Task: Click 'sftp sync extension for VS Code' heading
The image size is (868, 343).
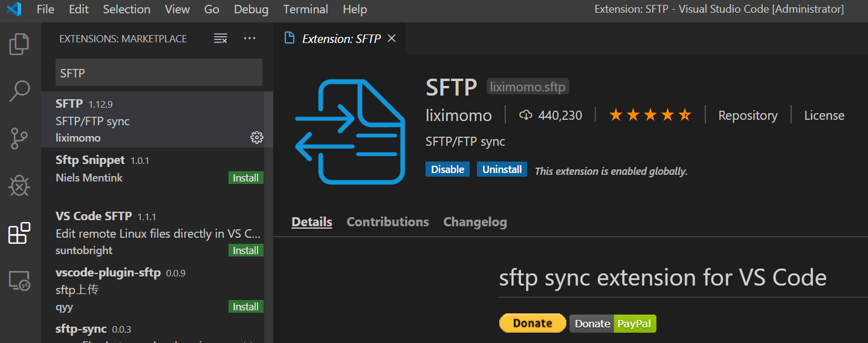Action: pos(662,278)
